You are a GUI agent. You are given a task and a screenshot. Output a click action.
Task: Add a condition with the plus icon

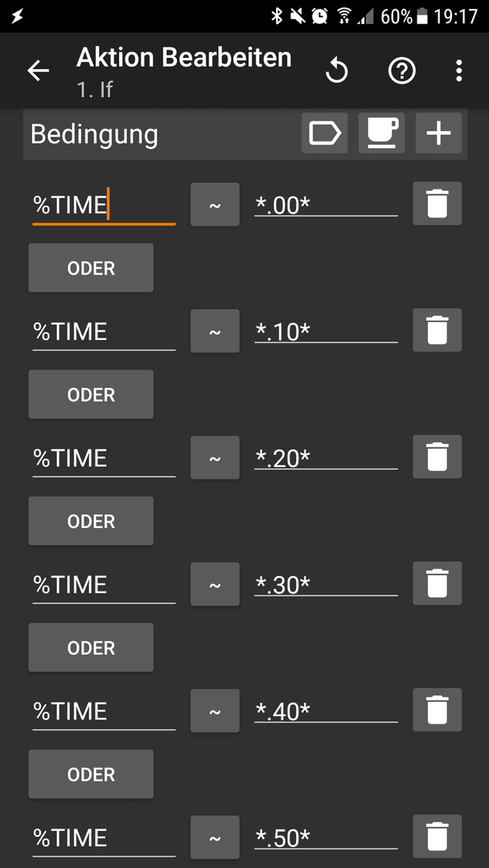(x=438, y=133)
